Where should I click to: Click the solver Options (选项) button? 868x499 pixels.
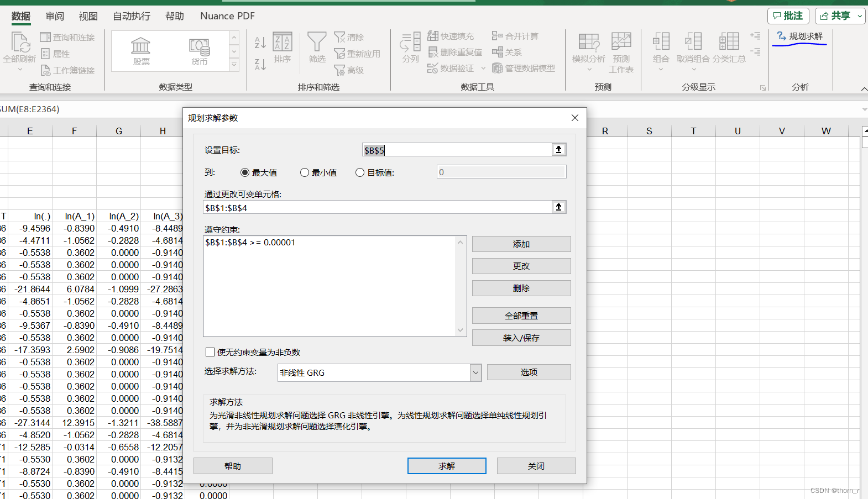[x=529, y=372]
